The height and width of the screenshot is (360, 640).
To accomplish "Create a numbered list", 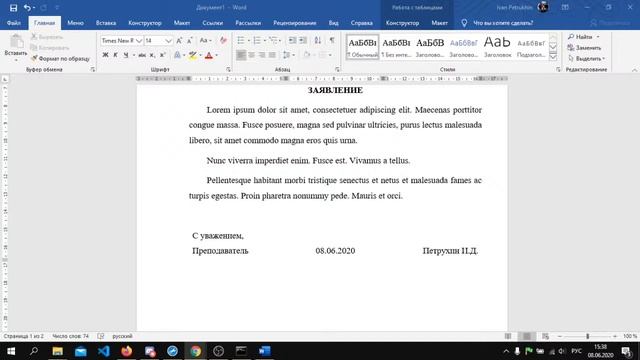I will pos(257,40).
